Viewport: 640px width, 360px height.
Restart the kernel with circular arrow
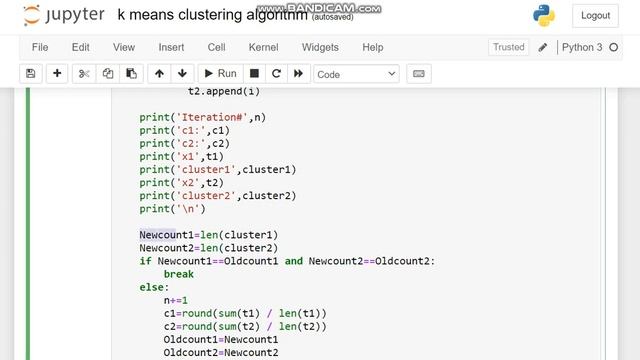[x=276, y=74]
